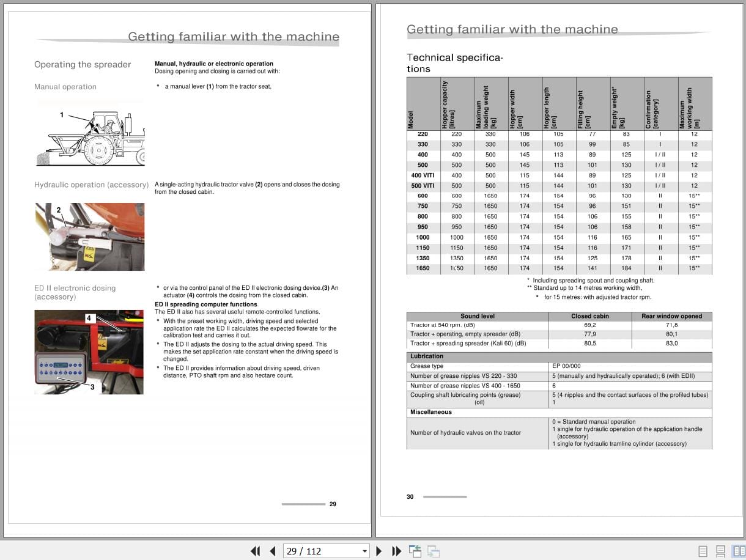746x560 pixels.
Task: Click the tractor manual operation illustration
Action: tap(90, 137)
